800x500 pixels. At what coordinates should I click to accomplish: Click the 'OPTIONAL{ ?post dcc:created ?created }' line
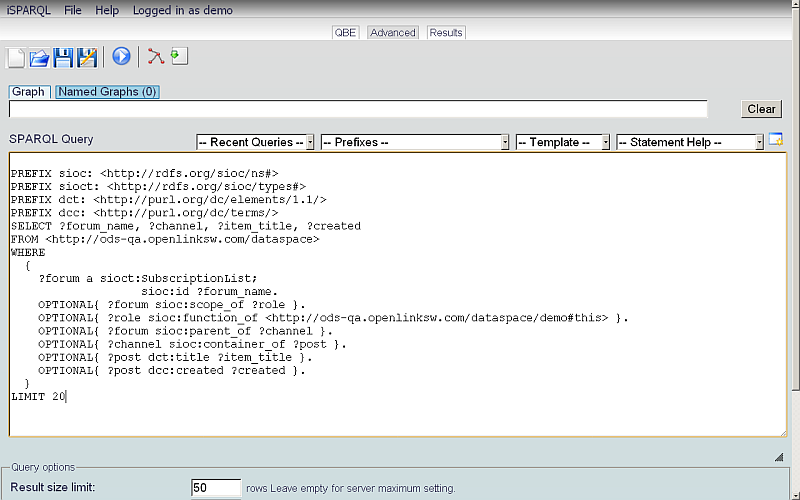tap(171, 370)
